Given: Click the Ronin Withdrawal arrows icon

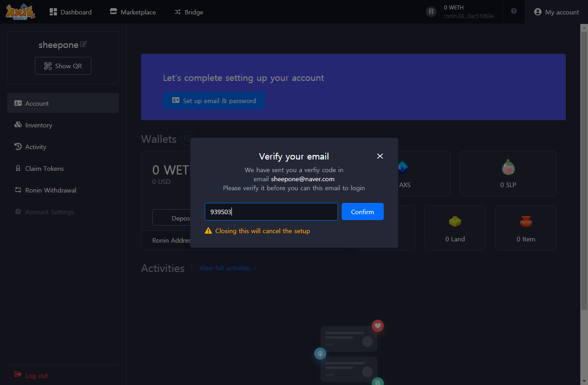Looking at the screenshot, I should coord(18,190).
